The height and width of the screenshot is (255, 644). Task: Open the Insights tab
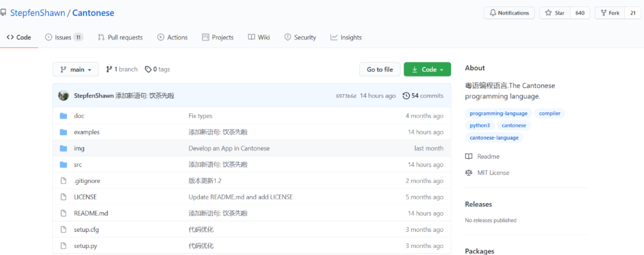coord(346,38)
